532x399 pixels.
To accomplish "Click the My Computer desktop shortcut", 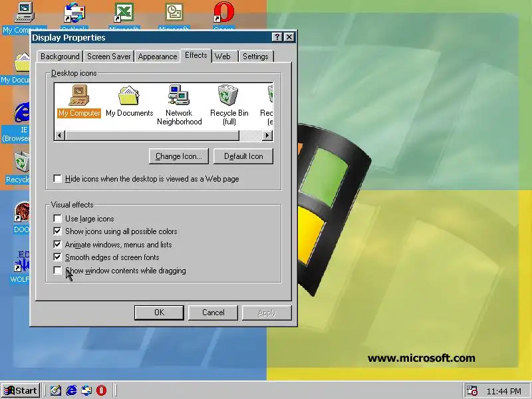I will [x=24, y=17].
